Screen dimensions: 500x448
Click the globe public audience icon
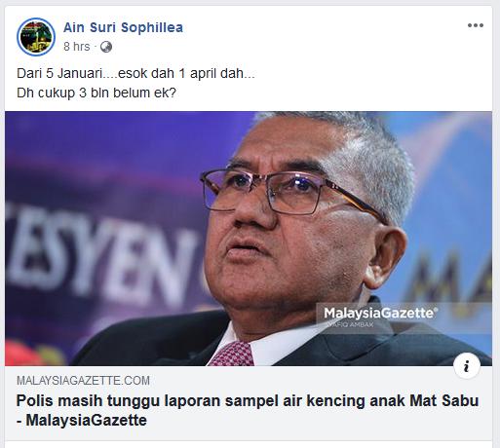point(106,47)
